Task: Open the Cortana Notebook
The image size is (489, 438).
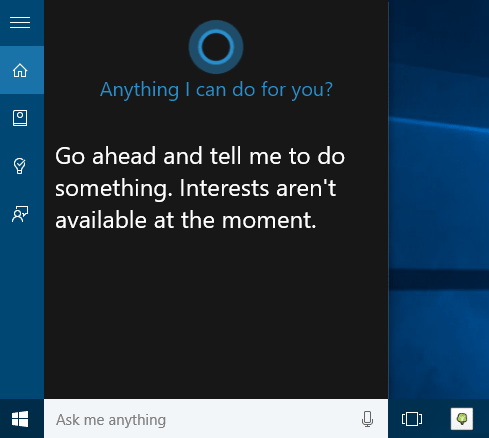Action: 20,118
